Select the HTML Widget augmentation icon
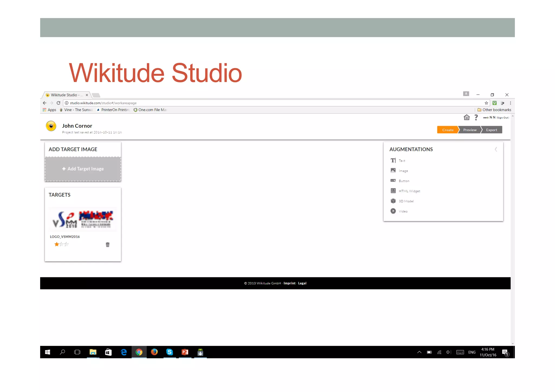 (393, 191)
